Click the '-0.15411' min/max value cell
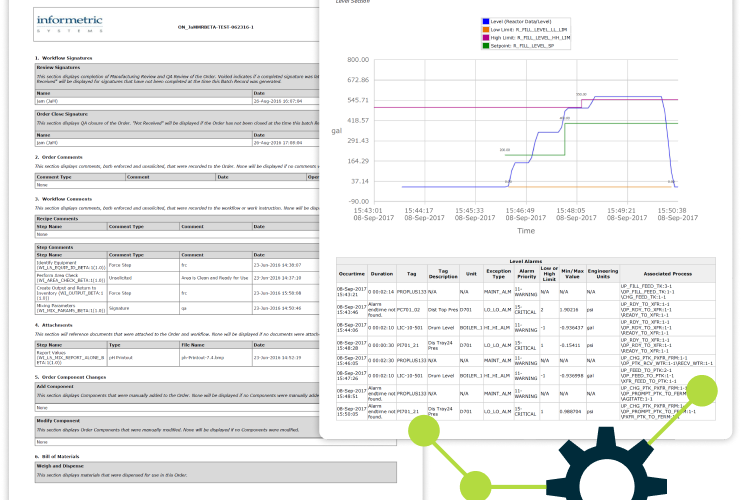The image size is (741, 500). [572, 345]
